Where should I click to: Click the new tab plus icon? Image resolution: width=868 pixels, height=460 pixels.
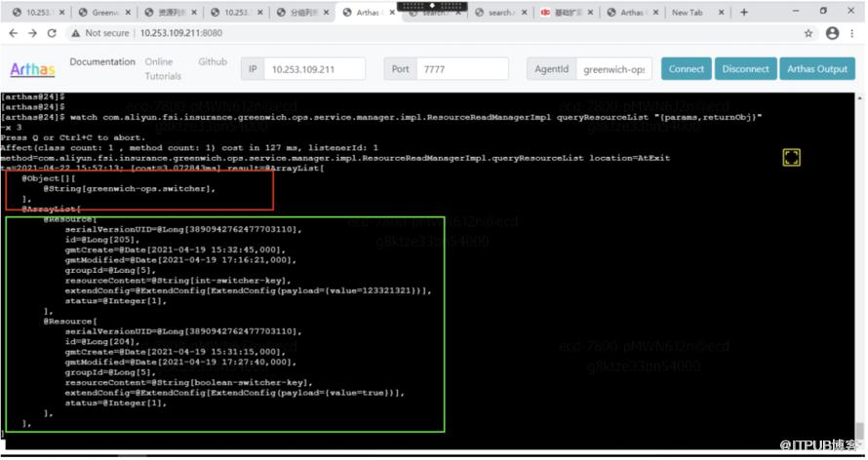tap(744, 12)
